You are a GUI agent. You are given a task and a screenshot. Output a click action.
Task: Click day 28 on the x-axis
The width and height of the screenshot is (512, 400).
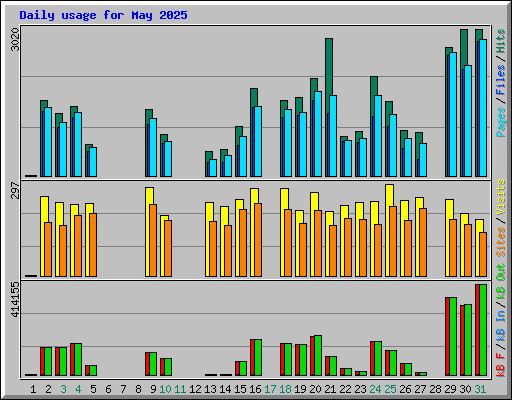(435, 389)
